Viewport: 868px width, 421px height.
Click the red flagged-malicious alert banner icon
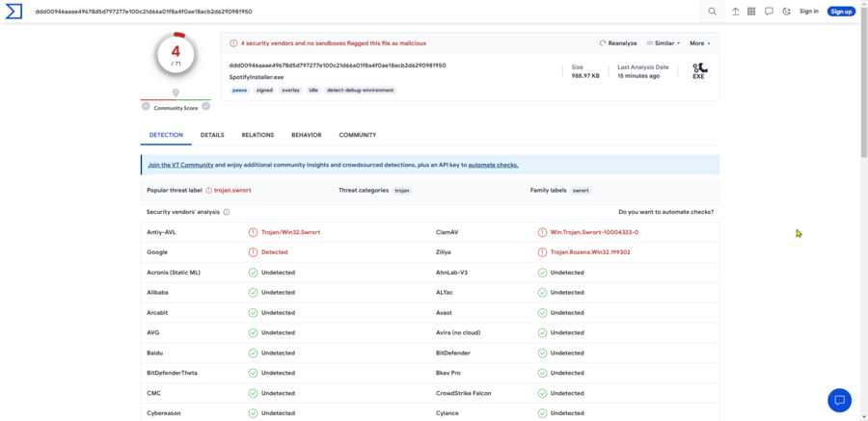click(233, 43)
